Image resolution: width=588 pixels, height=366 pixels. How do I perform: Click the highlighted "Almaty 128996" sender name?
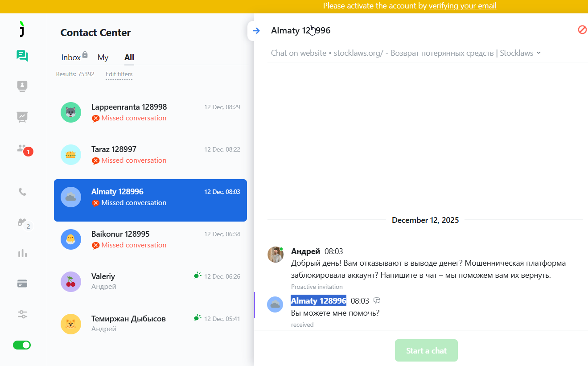tap(318, 301)
